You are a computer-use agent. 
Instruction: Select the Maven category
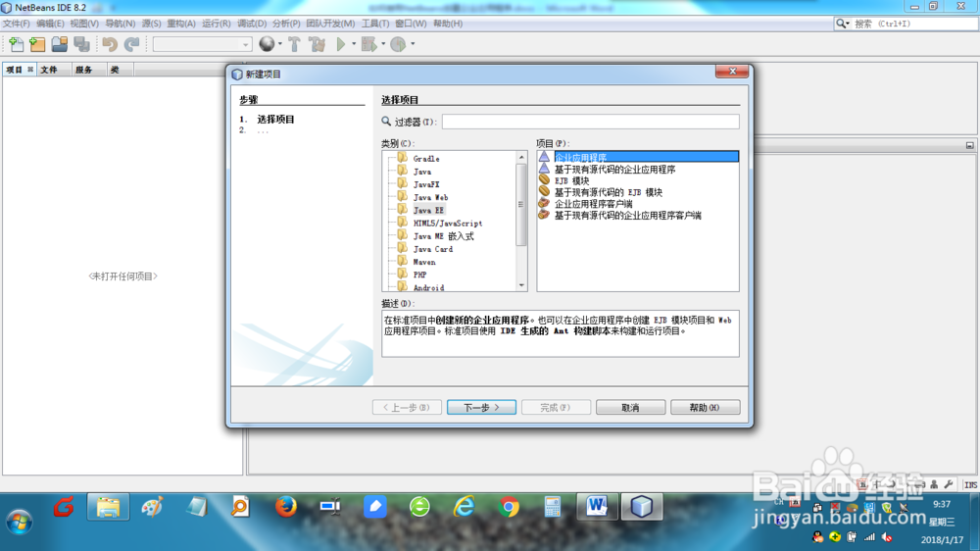(x=424, y=262)
